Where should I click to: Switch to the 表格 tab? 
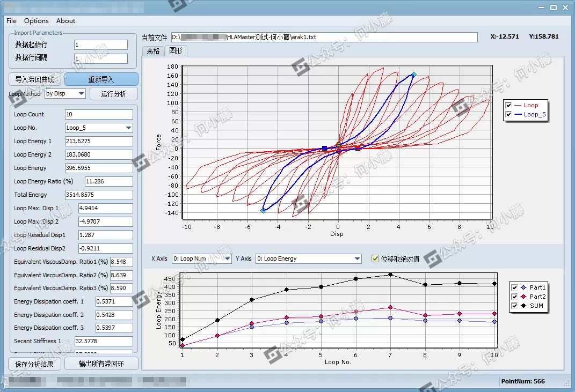(x=153, y=51)
